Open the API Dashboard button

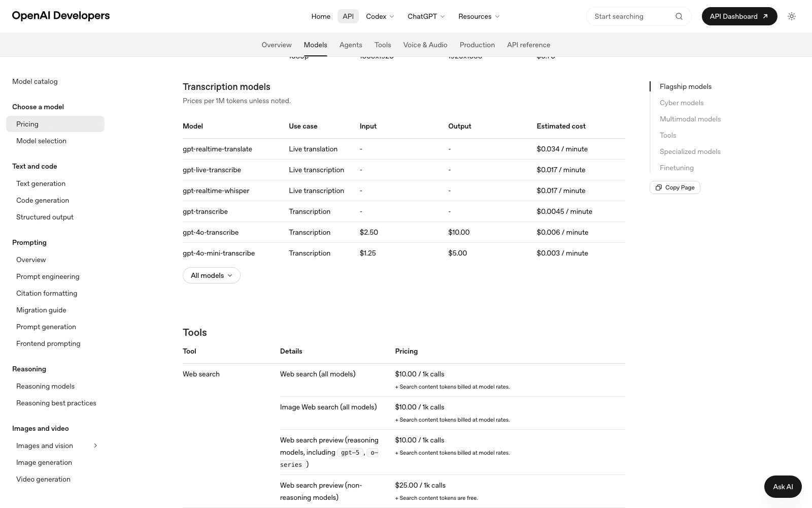tap(739, 16)
